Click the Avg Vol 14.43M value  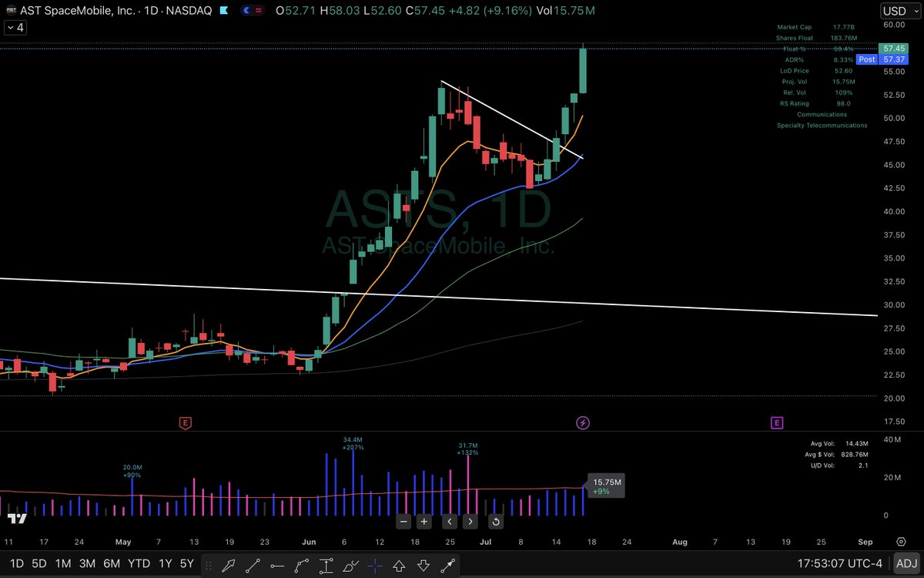pyautogui.click(x=856, y=443)
